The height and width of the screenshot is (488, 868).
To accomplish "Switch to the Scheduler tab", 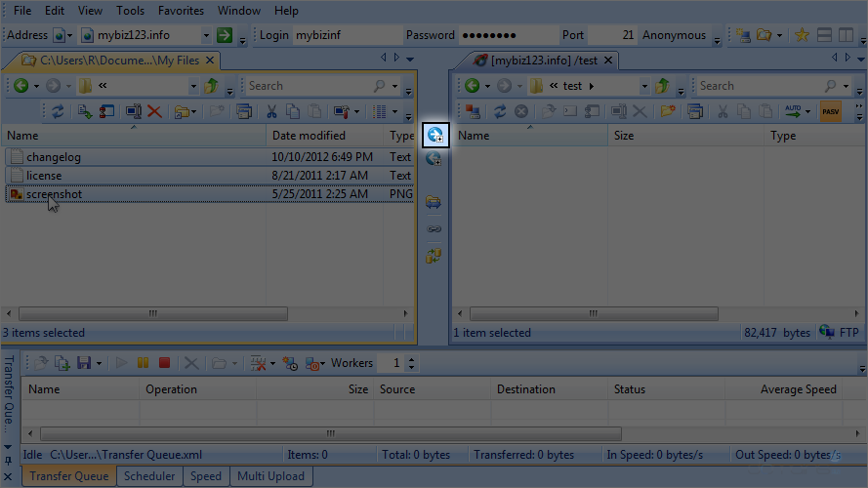I will pos(149,476).
